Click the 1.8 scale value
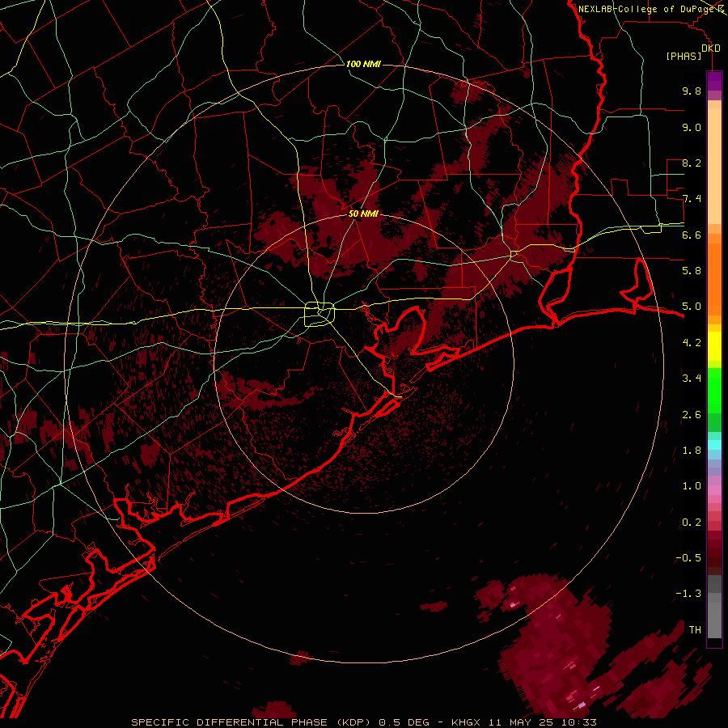728x728 pixels. tap(692, 451)
